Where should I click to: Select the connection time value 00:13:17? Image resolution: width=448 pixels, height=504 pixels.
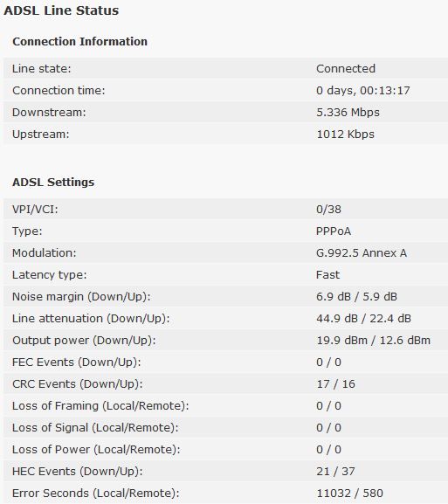pos(385,90)
